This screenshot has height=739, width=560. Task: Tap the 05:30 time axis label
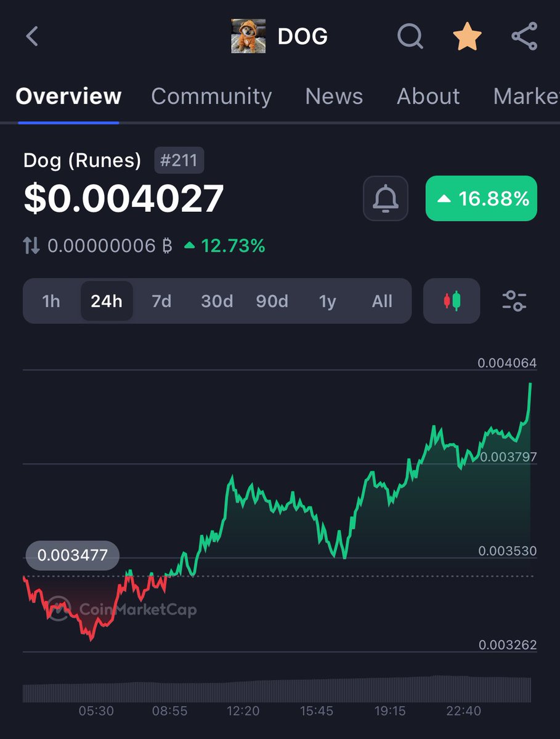coord(96,711)
